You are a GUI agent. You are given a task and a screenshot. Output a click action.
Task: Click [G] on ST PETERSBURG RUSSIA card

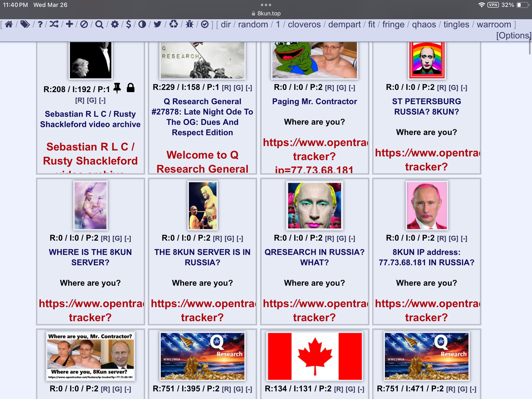click(453, 88)
